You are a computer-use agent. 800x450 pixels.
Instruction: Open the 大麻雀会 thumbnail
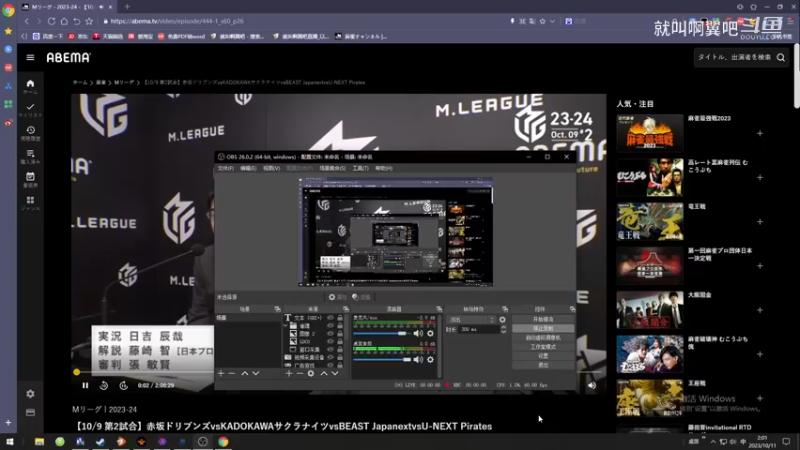[649, 310]
